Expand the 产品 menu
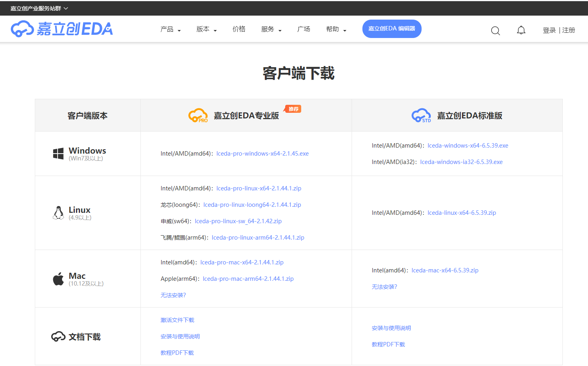 click(x=170, y=29)
